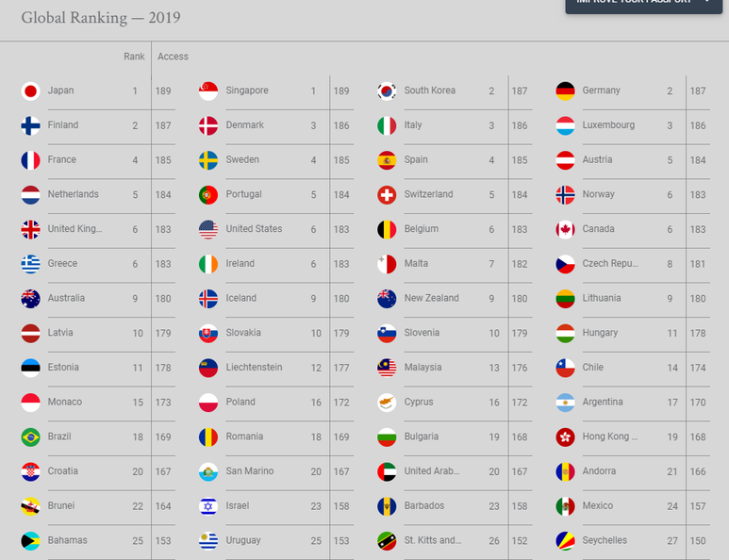The height and width of the screenshot is (560, 729).
Task: Select the Hong Kong flag icon
Action: click(x=565, y=437)
